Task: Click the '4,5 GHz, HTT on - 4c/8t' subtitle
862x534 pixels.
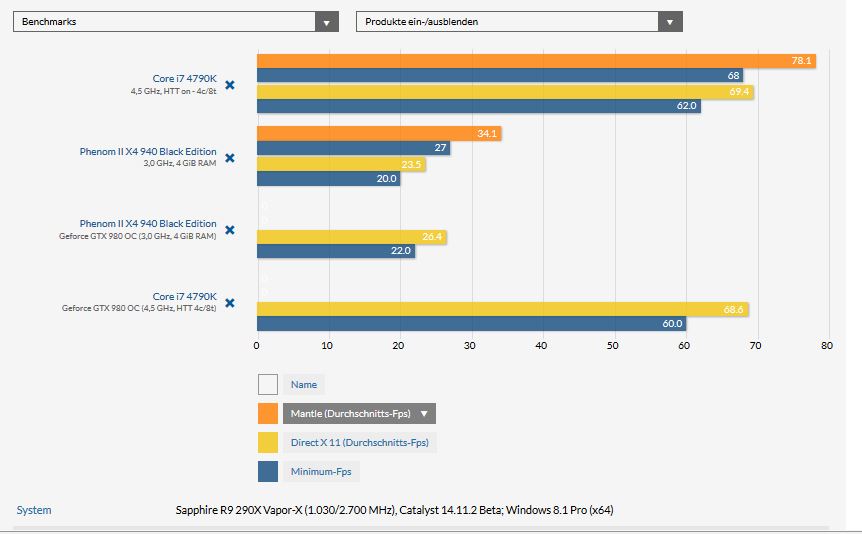Action: [x=173, y=91]
